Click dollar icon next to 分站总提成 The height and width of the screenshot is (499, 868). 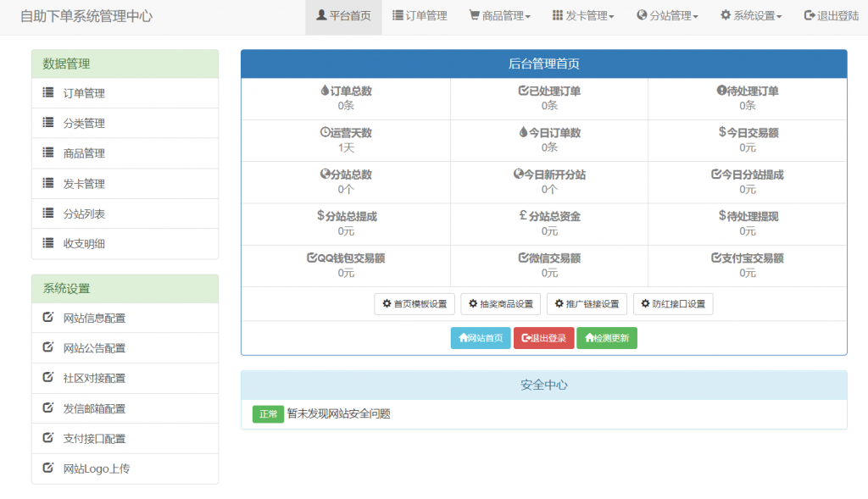pyautogui.click(x=320, y=215)
